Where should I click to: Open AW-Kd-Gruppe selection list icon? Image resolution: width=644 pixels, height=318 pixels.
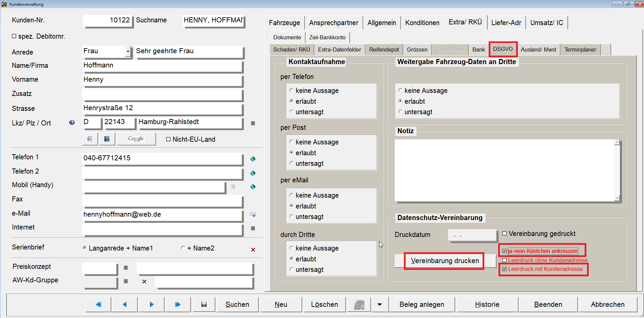pos(126,281)
